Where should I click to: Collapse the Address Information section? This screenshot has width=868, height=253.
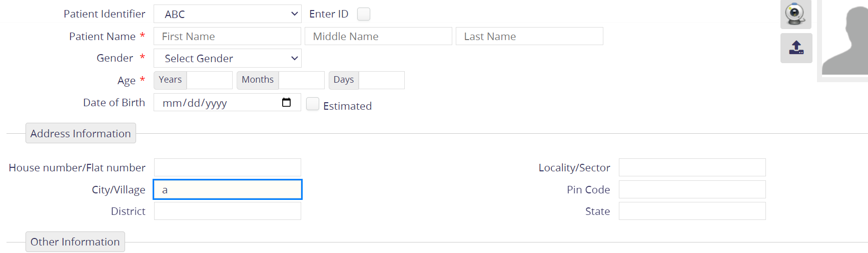81,133
